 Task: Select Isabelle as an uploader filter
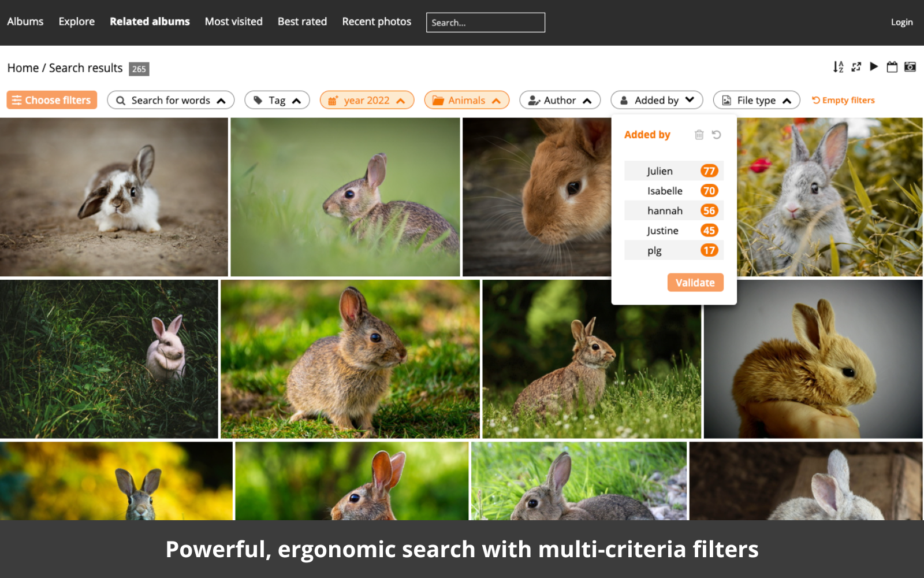point(673,191)
